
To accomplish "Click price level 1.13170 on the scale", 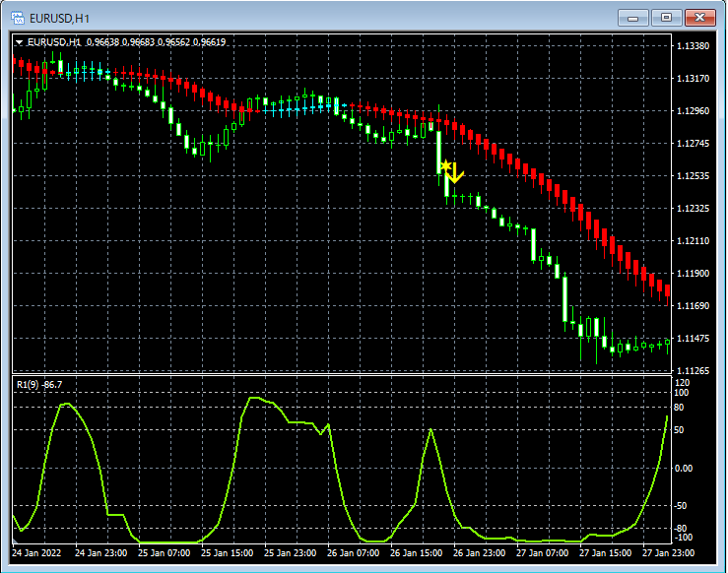I will pos(694,79).
